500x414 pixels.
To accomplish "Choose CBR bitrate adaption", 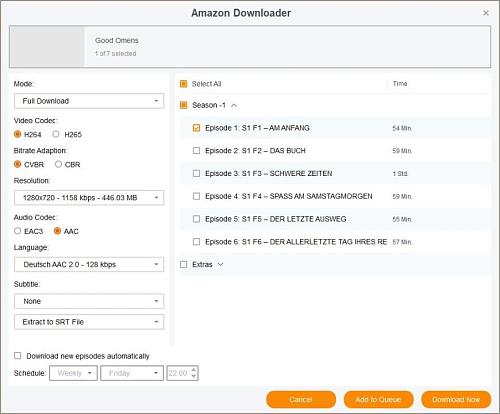I will pos(58,164).
